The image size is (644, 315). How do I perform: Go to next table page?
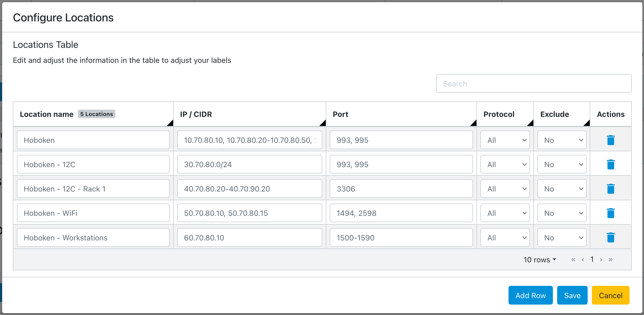point(601,260)
